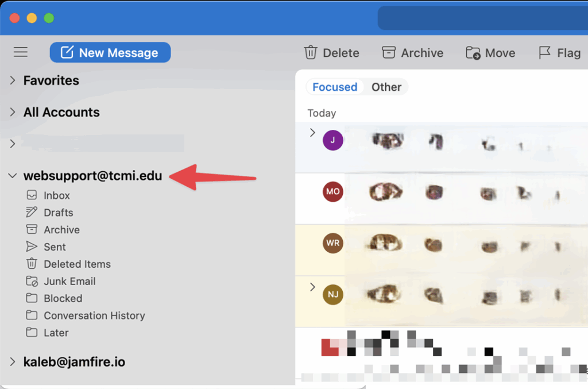The width and height of the screenshot is (588, 389).
Task: Expand the All Accounts section
Action: [13, 113]
